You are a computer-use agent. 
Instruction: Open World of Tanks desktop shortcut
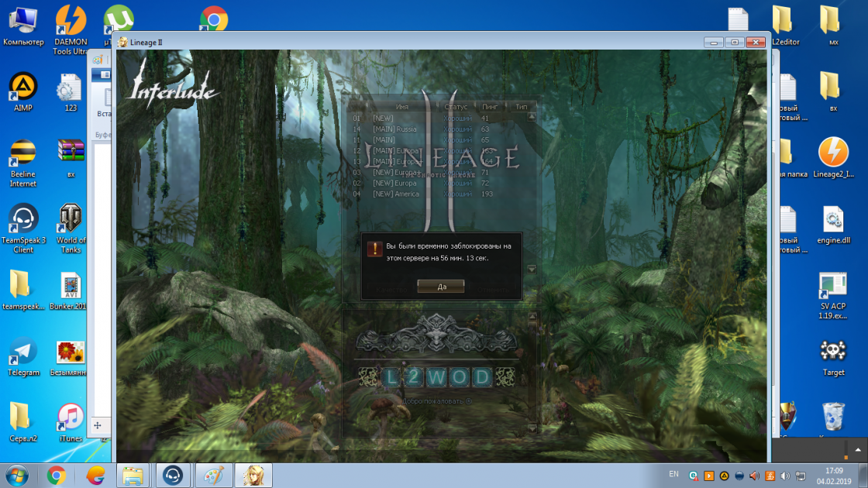coord(71,229)
